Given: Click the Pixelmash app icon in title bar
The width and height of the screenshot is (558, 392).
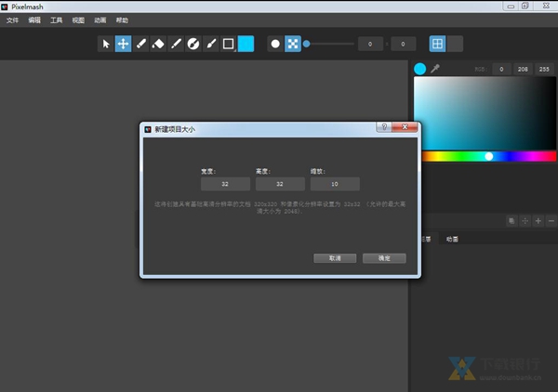Looking at the screenshot, I should coord(5,7).
